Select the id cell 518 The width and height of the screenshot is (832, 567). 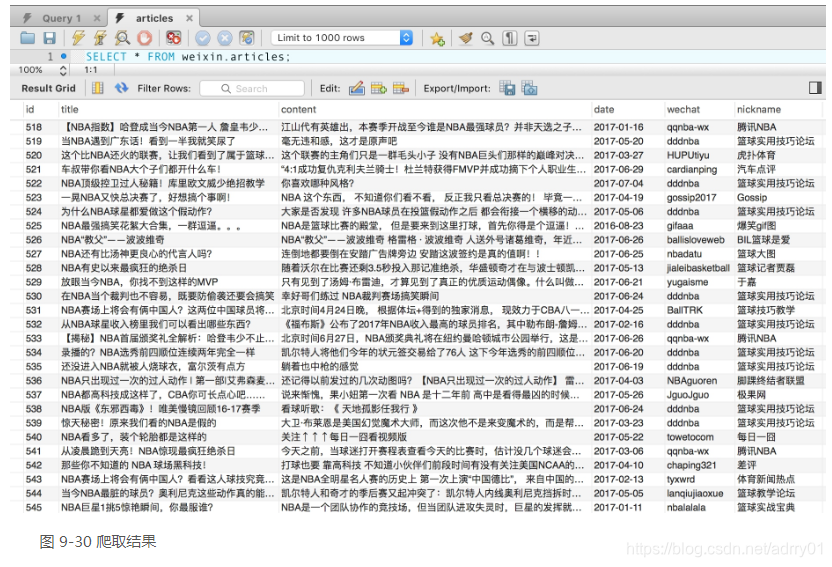coord(33,127)
